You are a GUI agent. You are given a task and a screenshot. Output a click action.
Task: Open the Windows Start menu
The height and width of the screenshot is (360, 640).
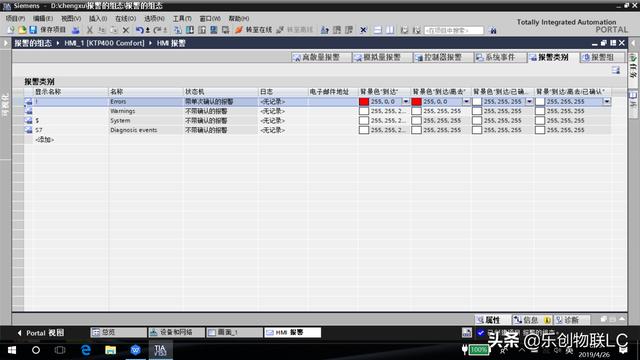tap(12, 350)
